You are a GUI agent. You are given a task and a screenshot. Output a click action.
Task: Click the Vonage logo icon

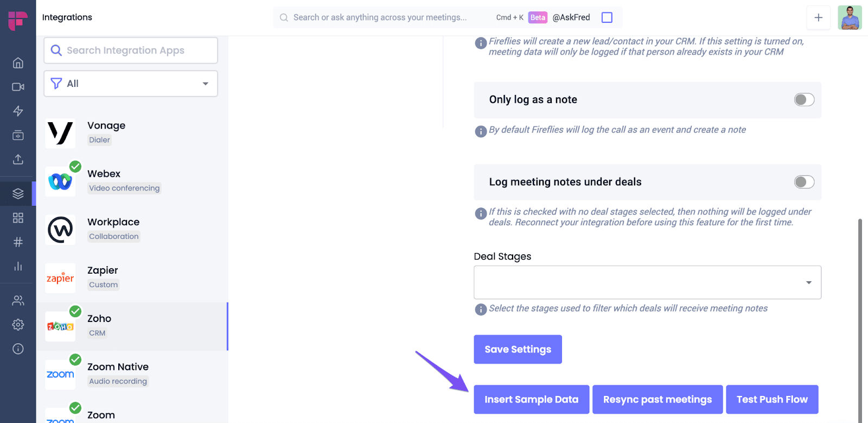click(60, 134)
